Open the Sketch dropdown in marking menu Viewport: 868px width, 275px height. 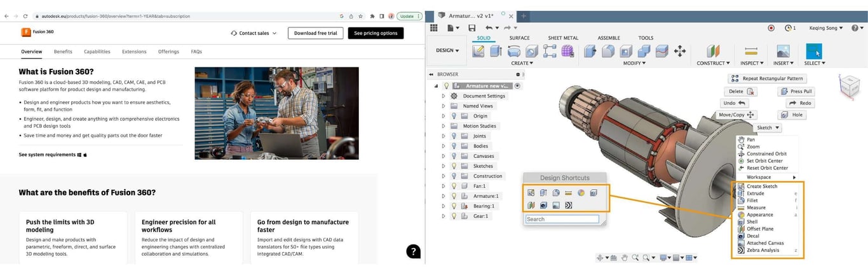(767, 127)
